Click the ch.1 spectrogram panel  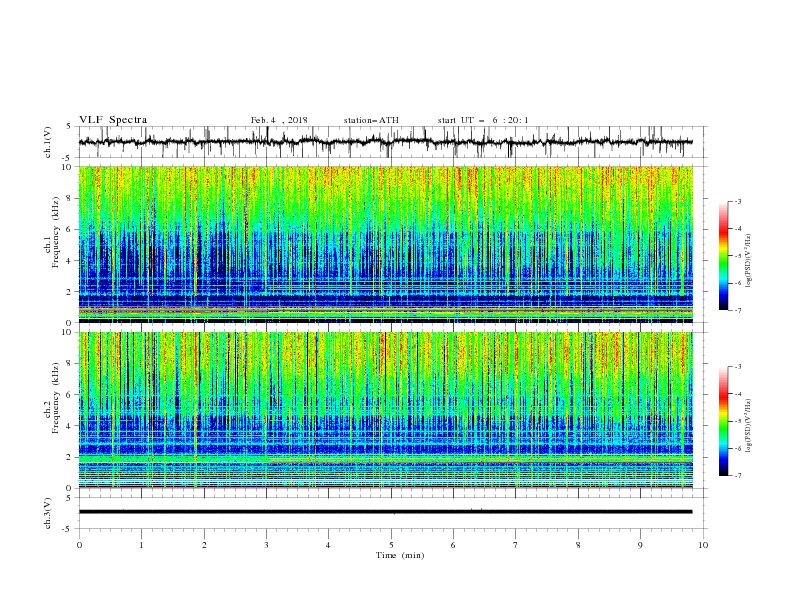386,244
